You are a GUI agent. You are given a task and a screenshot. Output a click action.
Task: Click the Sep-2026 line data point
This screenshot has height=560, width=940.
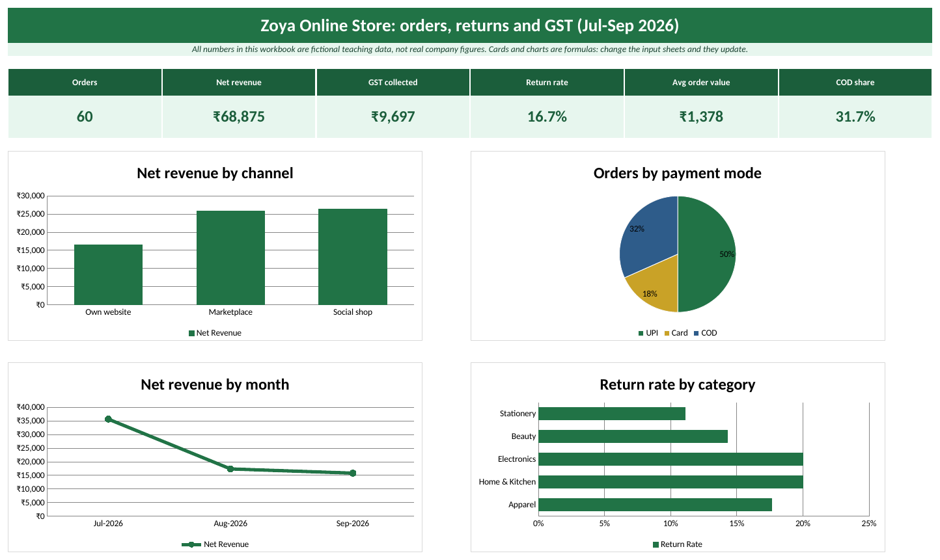353,473
